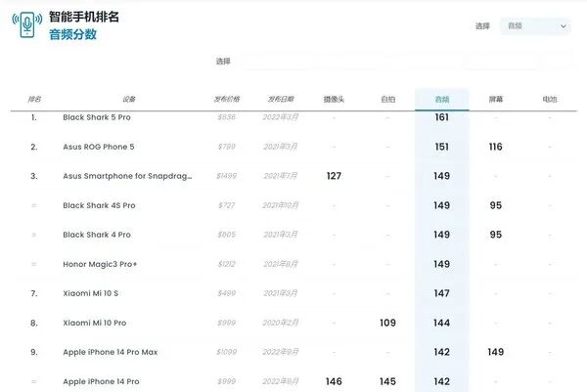Click price $727
This screenshot has width=587, height=392.
point(227,205)
